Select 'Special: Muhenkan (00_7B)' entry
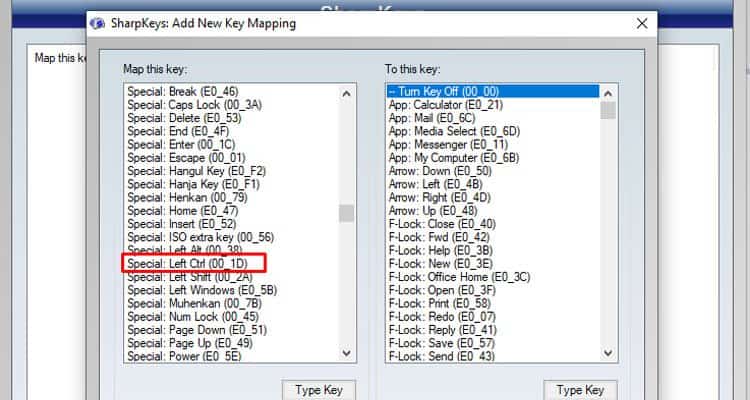750x400 pixels. [x=195, y=303]
